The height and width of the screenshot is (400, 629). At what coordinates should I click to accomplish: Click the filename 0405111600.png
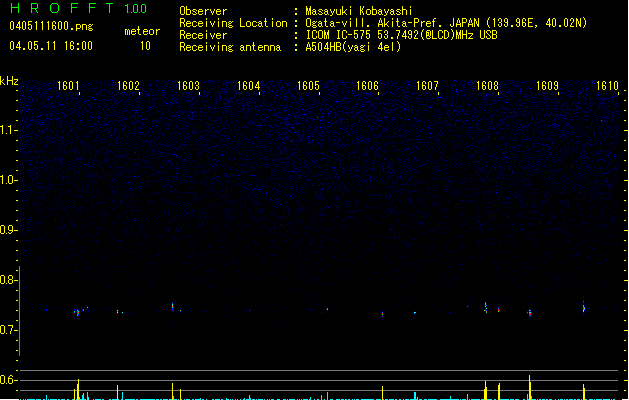coord(51,26)
